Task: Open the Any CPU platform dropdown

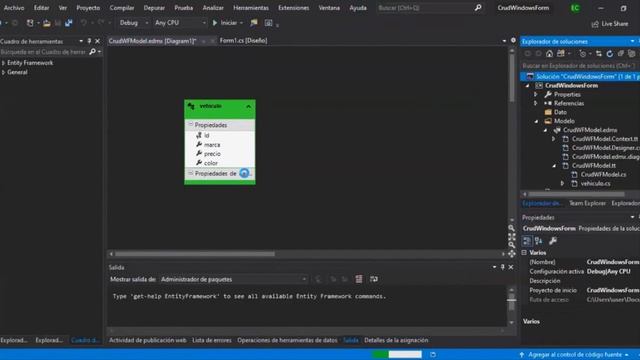Action: 180,23
